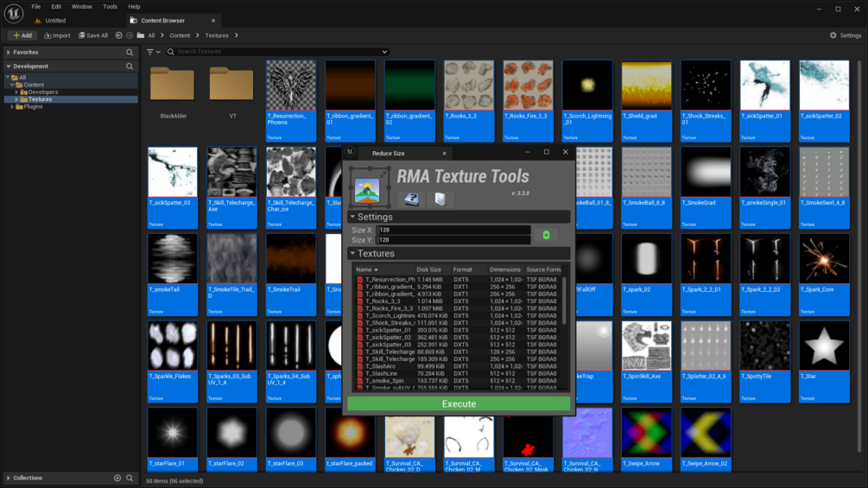Open the chevron after Textures breadcrumb

(237, 35)
